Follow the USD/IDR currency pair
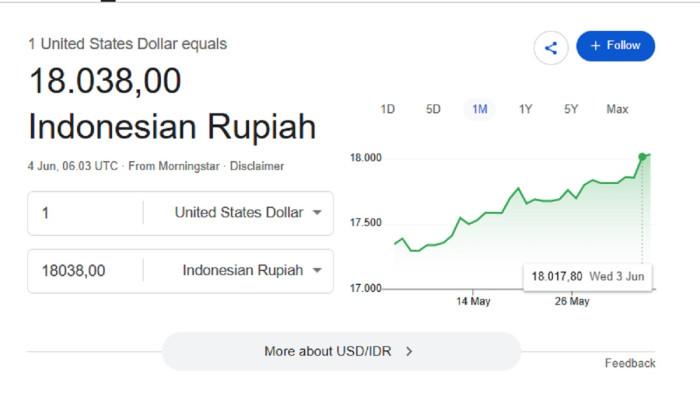This screenshot has width=700, height=393. point(616,46)
